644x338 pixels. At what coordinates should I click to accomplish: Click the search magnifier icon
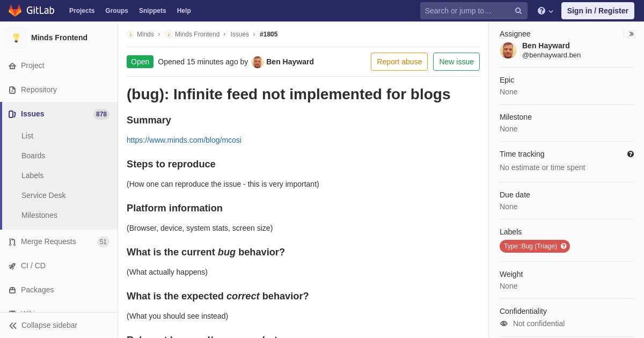pyautogui.click(x=518, y=11)
